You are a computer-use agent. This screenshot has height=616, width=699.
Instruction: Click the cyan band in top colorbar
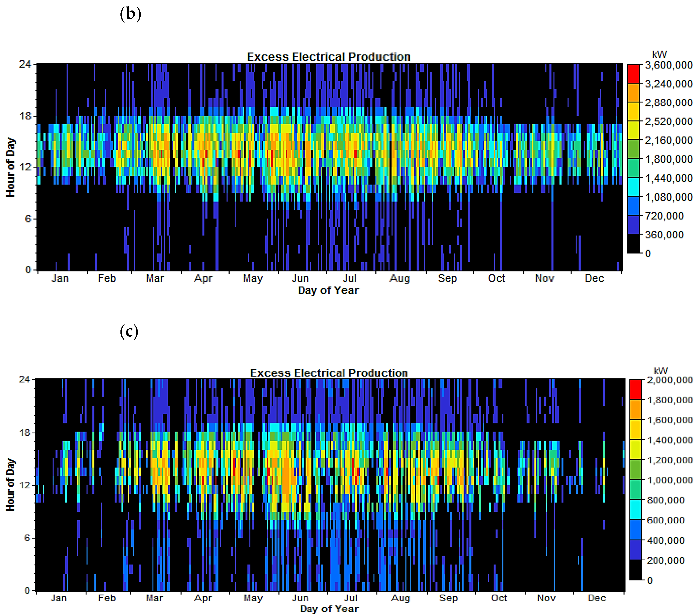[x=633, y=187]
